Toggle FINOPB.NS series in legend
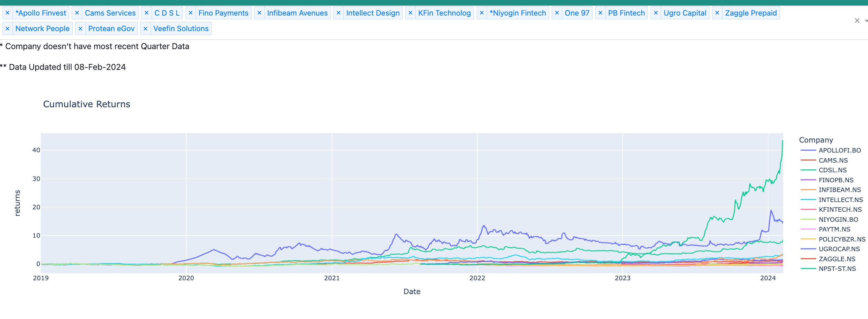The image size is (868, 319). pos(827,180)
